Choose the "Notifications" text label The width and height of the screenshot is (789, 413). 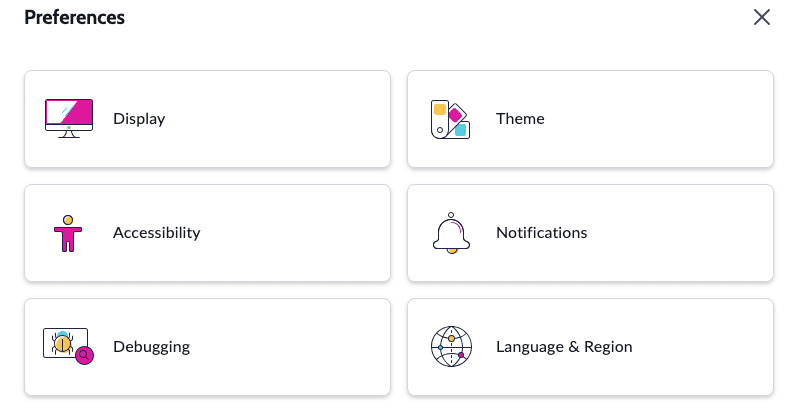[x=541, y=233]
